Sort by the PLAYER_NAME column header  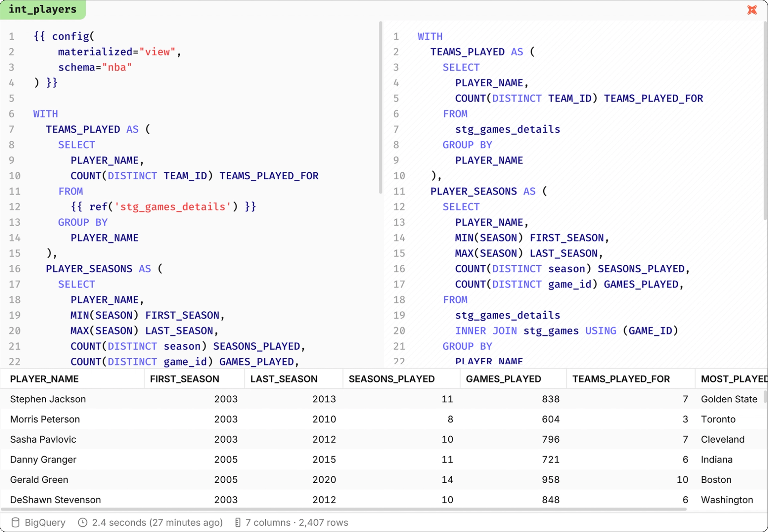pyautogui.click(x=44, y=379)
